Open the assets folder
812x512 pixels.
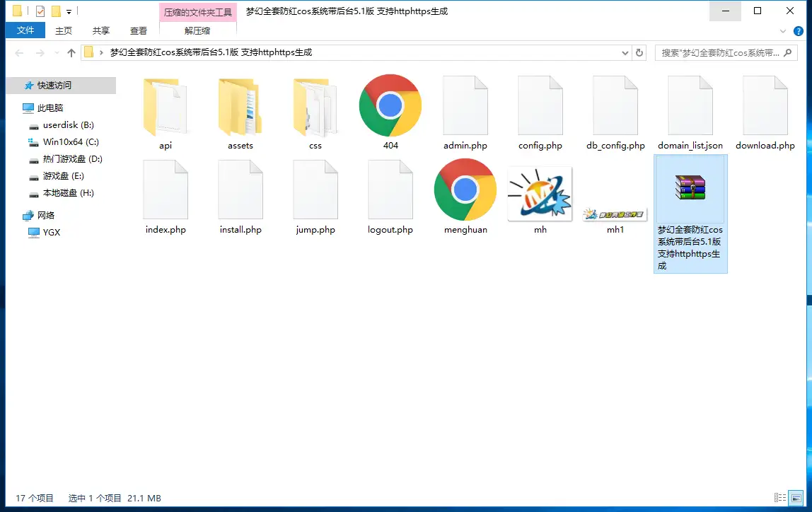tap(240, 106)
